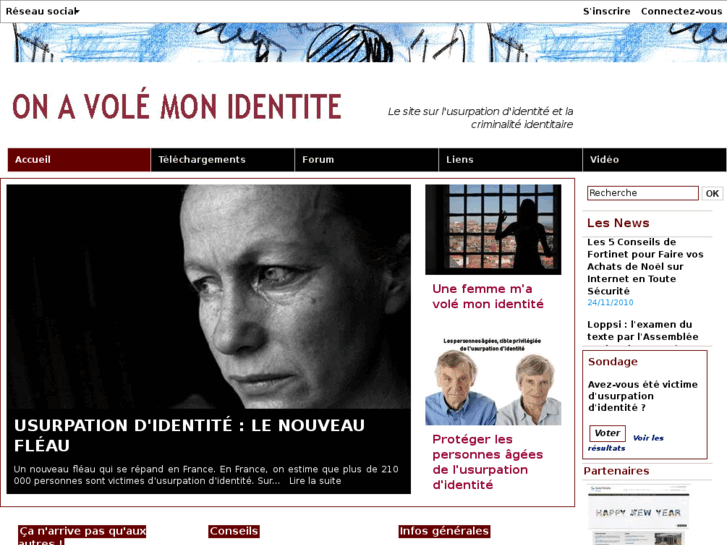Open 'Protéger les personnes âgées' article link
The width and height of the screenshot is (727, 545).
click(487, 462)
